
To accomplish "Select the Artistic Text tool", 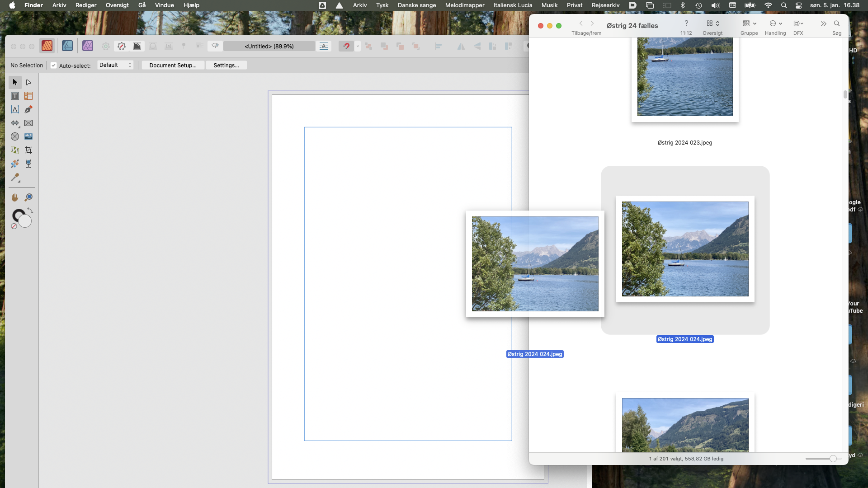I will coord(15,109).
